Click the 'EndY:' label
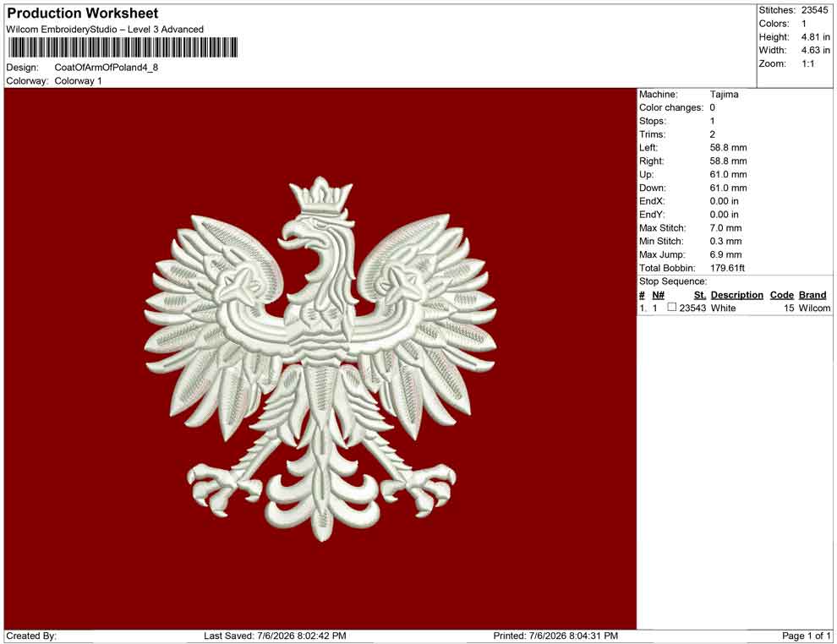Image resolution: width=837 pixels, height=644 pixels. (652, 215)
